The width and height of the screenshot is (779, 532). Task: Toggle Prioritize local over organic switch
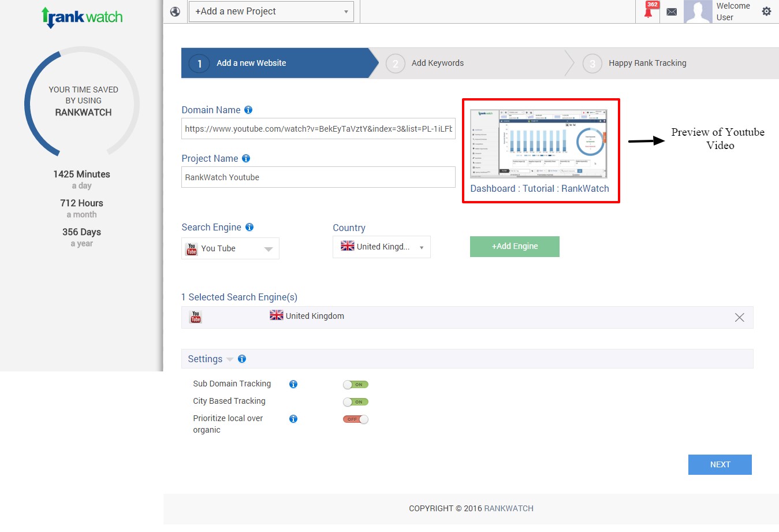(x=356, y=419)
